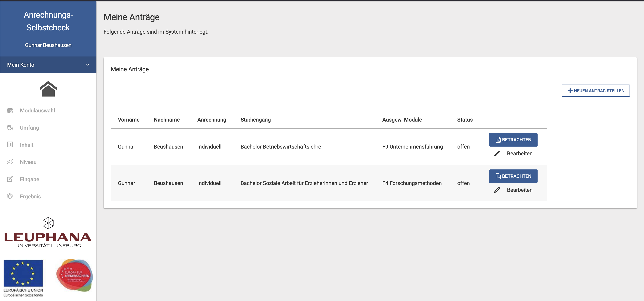The width and height of the screenshot is (644, 301).
Task: Click the Ausgew. Module column header
Action: click(x=402, y=120)
